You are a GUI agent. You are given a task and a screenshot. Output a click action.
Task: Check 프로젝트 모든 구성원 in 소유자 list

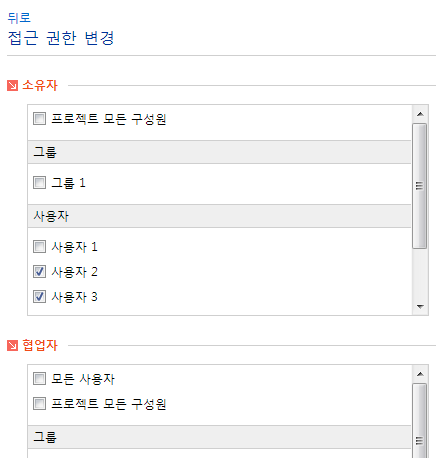39,119
